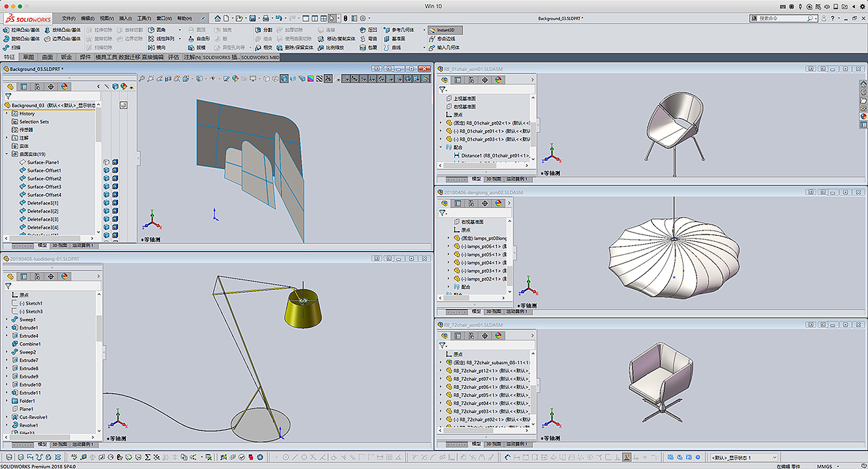
Task: Click the 自由形 freeform tool
Action: pyautogui.click(x=198, y=39)
